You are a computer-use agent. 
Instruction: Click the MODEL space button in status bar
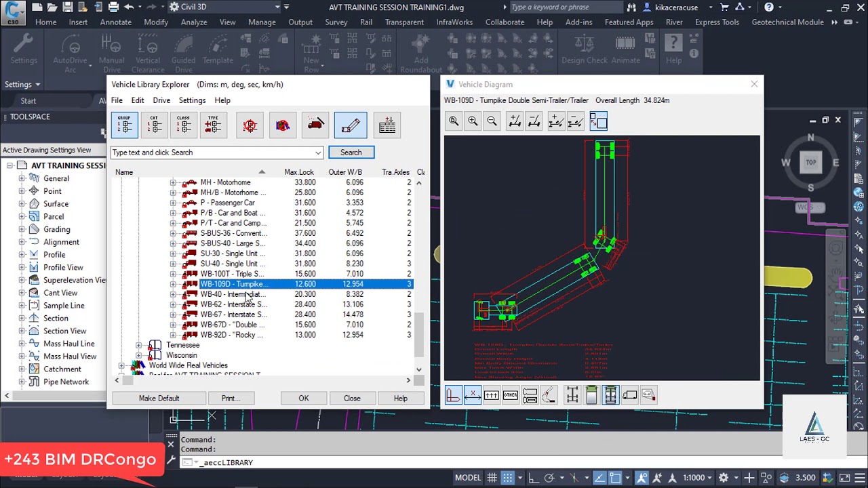click(468, 478)
